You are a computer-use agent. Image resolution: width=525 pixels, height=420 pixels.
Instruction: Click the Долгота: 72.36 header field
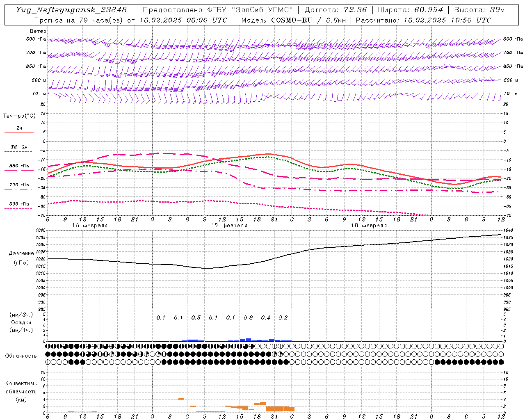click(x=336, y=10)
